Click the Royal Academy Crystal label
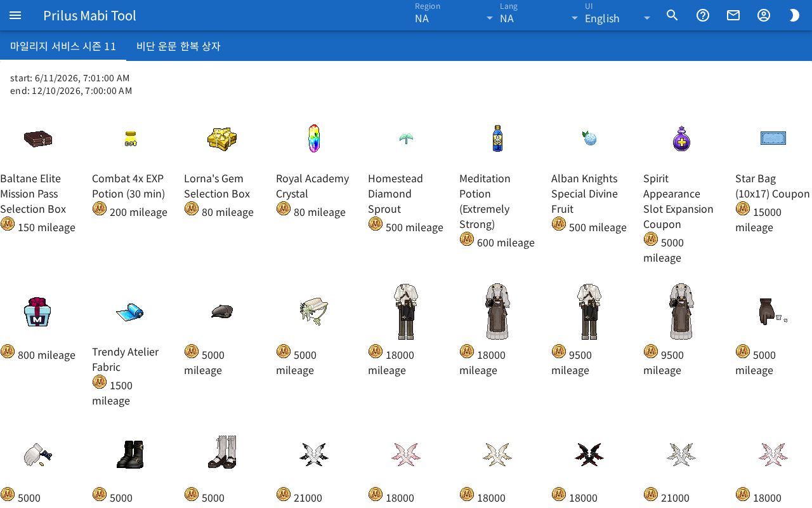Image resolution: width=812 pixels, height=508 pixels. [313, 186]
